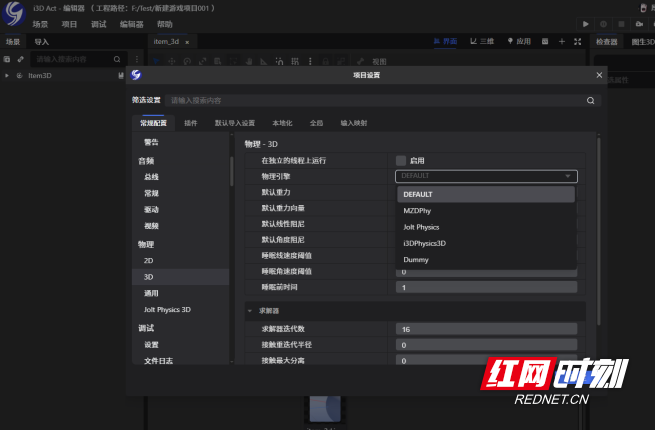
Task: Click the scene panel more options icon
Action: click(x=137, y=59)
